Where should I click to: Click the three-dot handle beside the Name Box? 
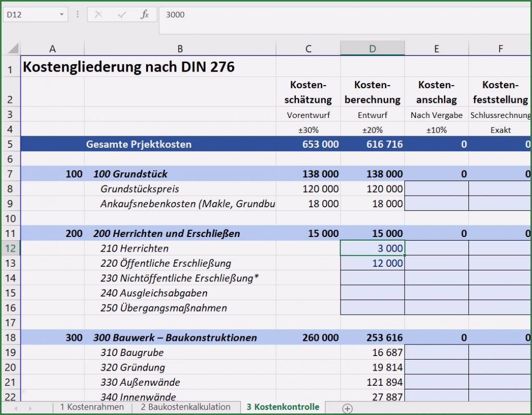pos(78,15)
